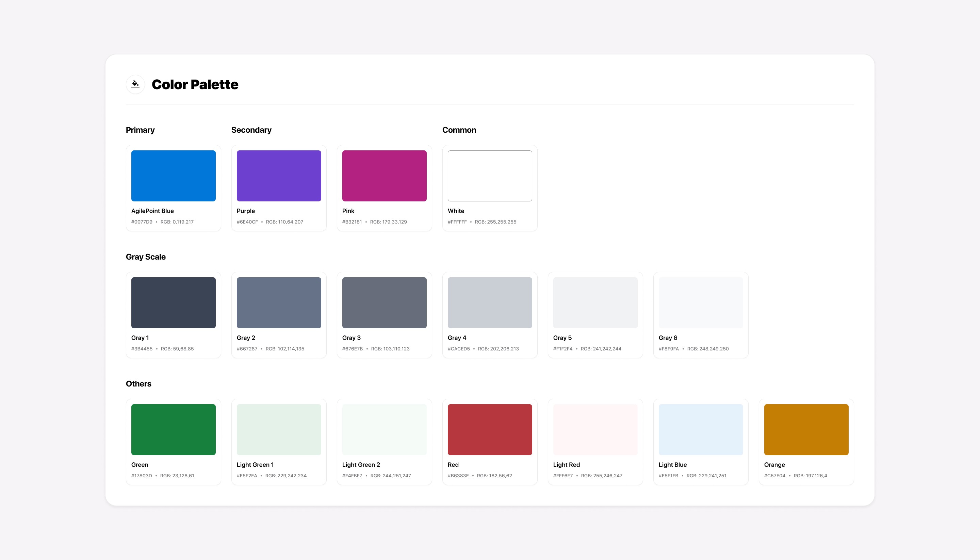Select the AgilePoint Blue color swatch
The height and width of the screenshot is (560, 980).
[174, 176]
